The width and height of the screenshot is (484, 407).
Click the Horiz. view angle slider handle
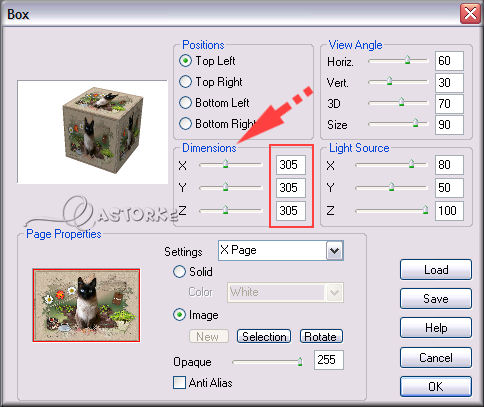[x=407, y=60]
